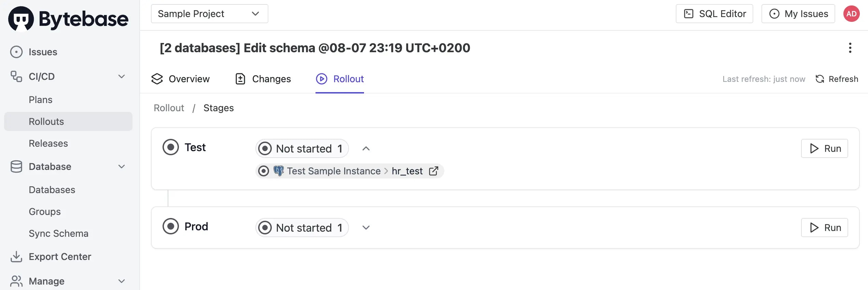Viewport: 868px width, 290px height.
Task: Open the Issues page in sidebar
Action: pyautogui.click(x=43, y=52)
